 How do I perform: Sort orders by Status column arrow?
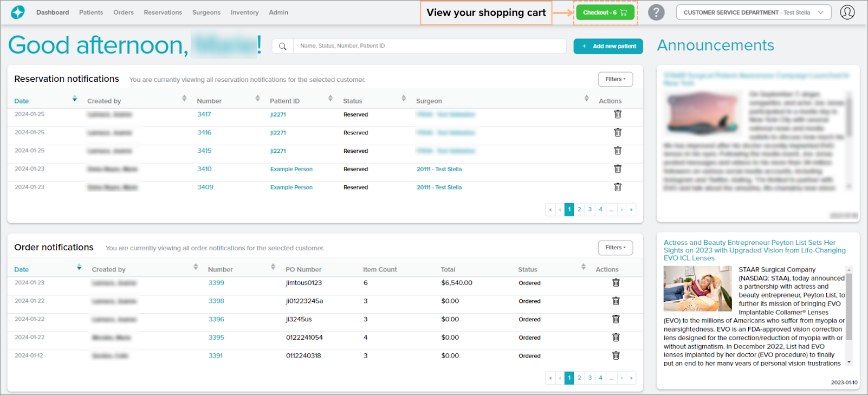(583, 267)
